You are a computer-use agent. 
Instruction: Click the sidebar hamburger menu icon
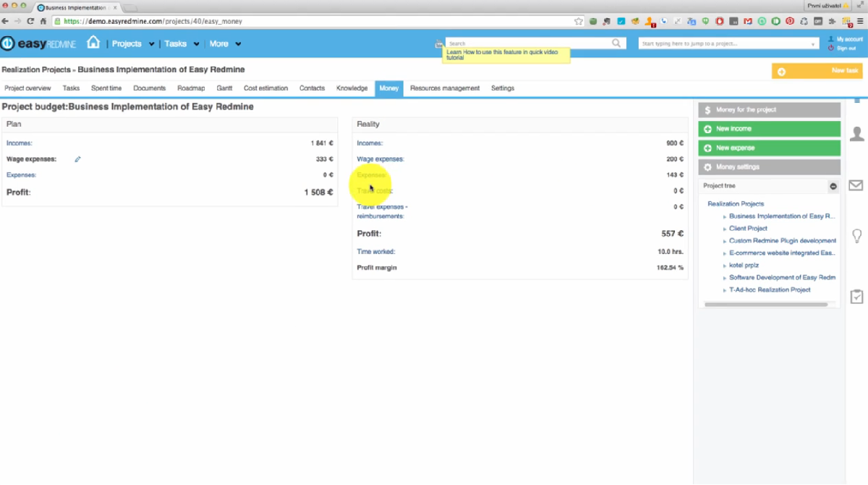[857, 100]
